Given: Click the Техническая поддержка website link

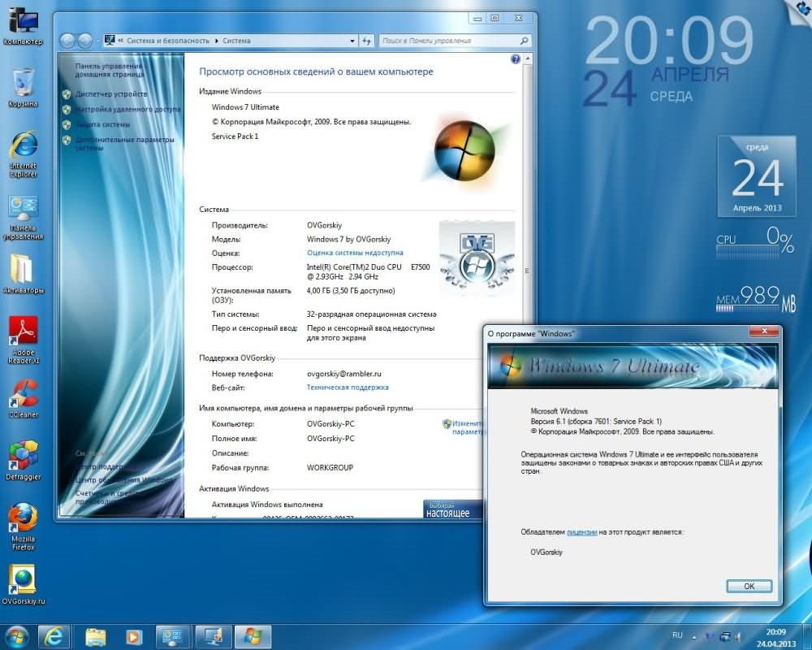Looking at the screenshot, I should pyautogui.click(x=348, y=388).
